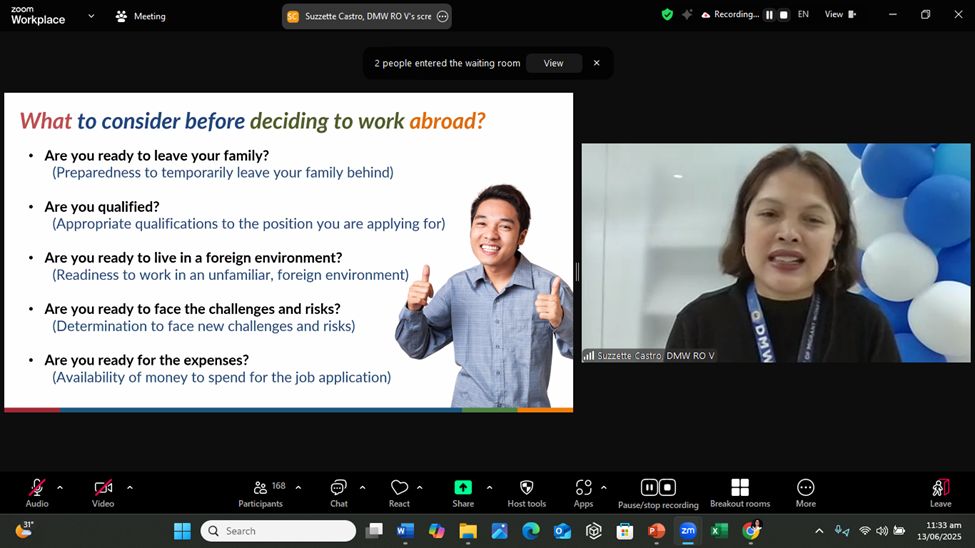975x548 pixels.
Task: Open the View layout menu
Action: (839, 15)
